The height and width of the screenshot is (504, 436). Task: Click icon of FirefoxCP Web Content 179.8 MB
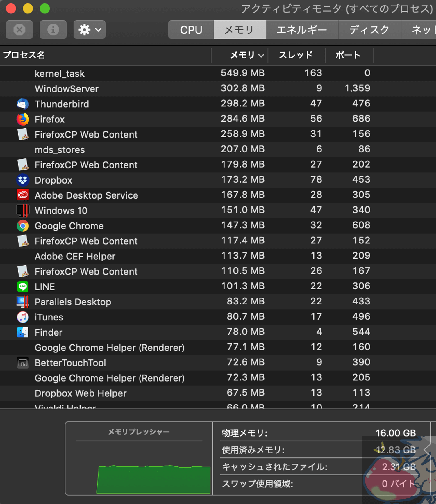pos(23,165)
